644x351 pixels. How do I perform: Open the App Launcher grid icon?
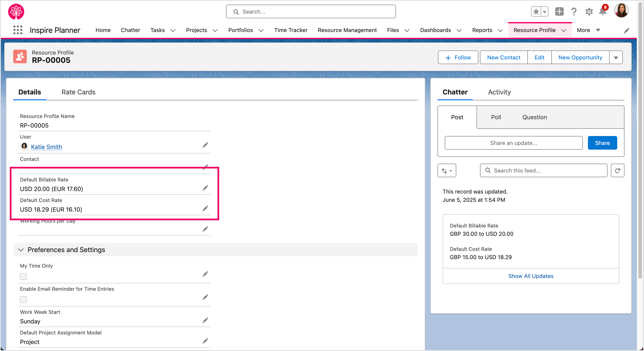tap(18, 30)
